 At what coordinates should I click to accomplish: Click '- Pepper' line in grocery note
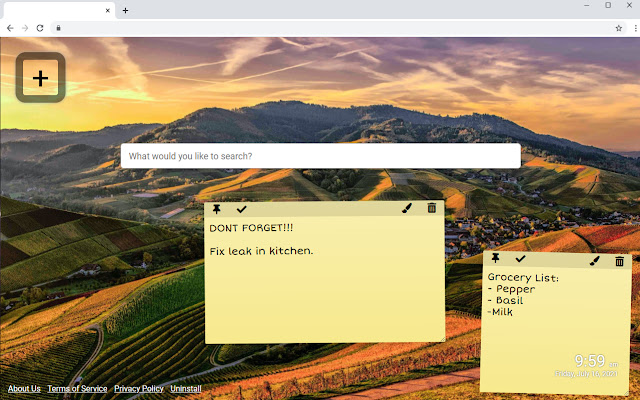click(511, 289)
